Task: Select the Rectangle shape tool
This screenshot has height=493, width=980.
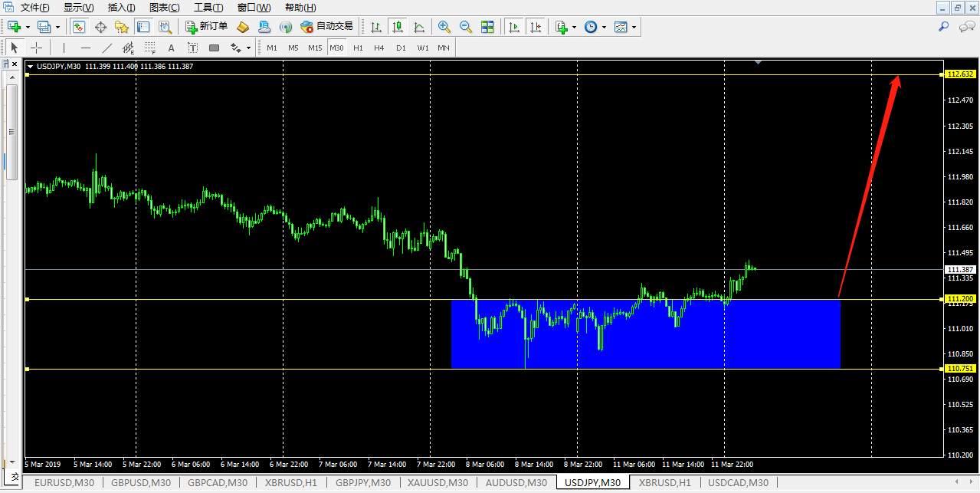Action: point(214,48)
